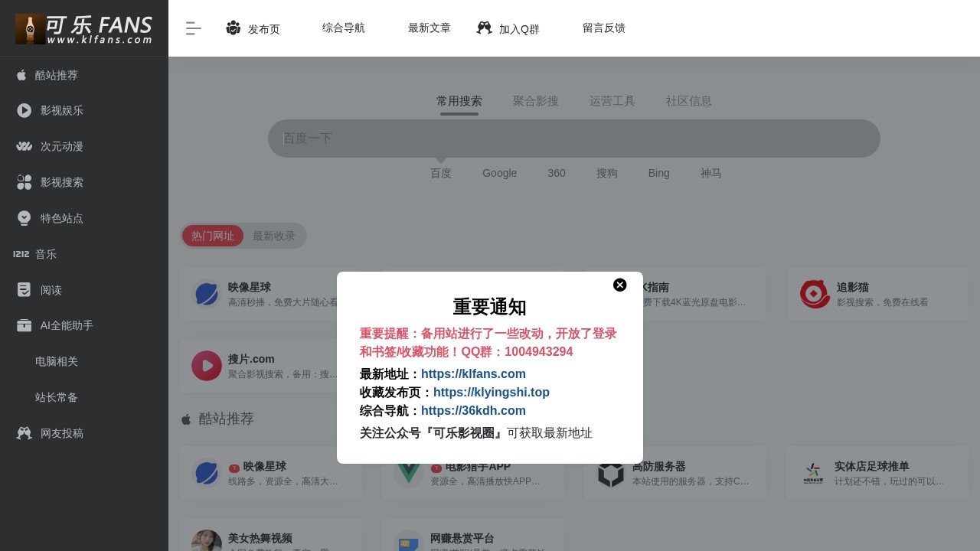Click the apple icon beside 酷站推荐 sidebar item

pos(21,75)
